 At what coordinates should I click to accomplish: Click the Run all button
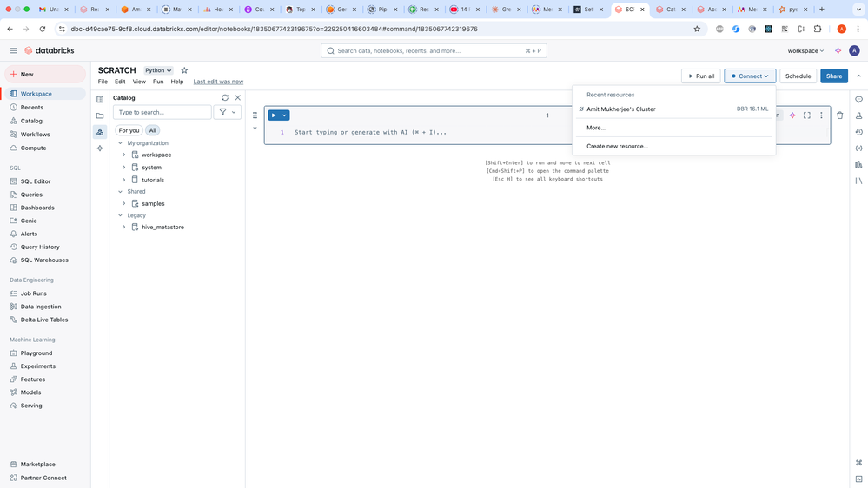point(700,76)
